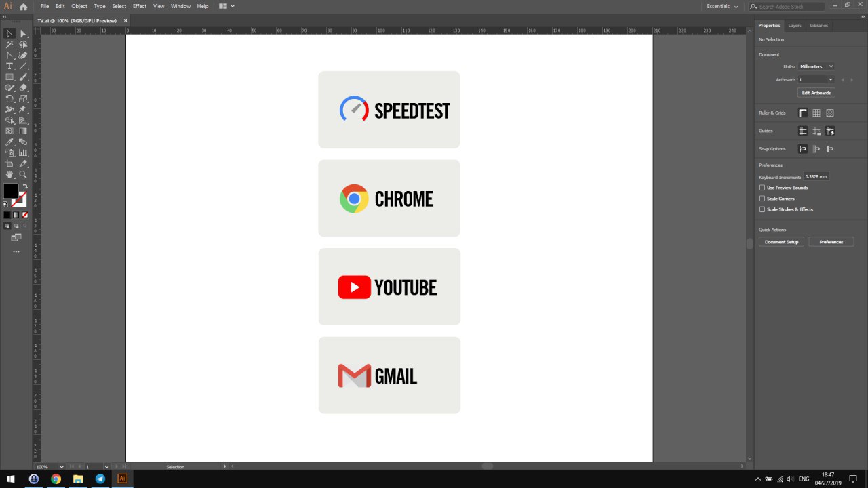The width and height of the screenshot is (868, 488).
Task: Choose the Column Graph tool
Action: 23,152
